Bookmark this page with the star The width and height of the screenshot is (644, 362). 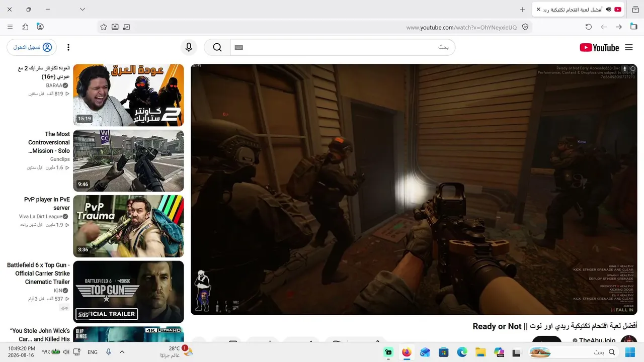[x=104, y=27]
